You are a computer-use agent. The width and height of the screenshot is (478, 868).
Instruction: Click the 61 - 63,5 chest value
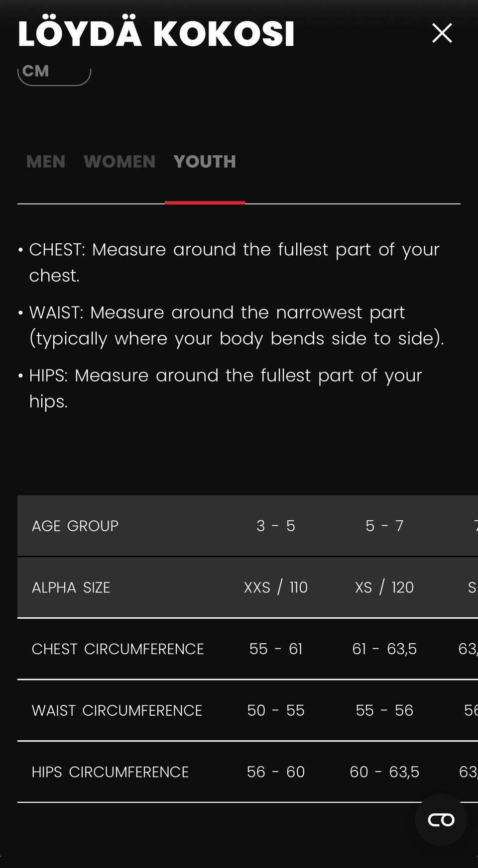[384, 649]
